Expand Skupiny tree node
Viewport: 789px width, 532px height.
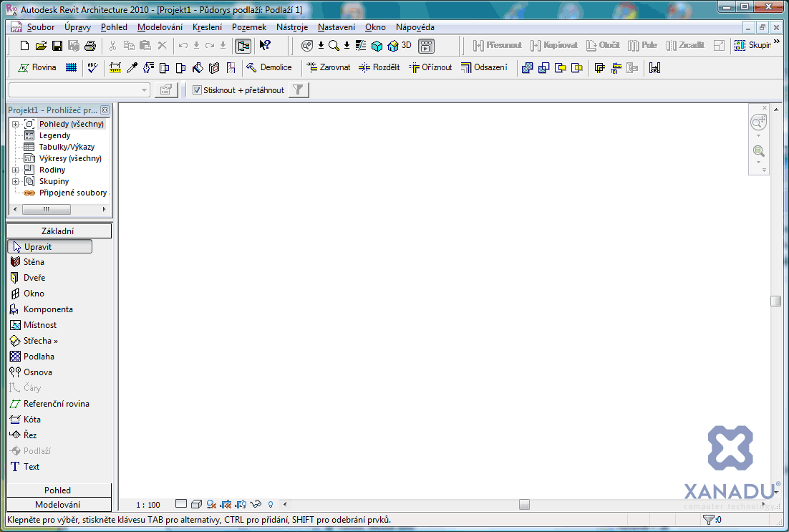15,181
